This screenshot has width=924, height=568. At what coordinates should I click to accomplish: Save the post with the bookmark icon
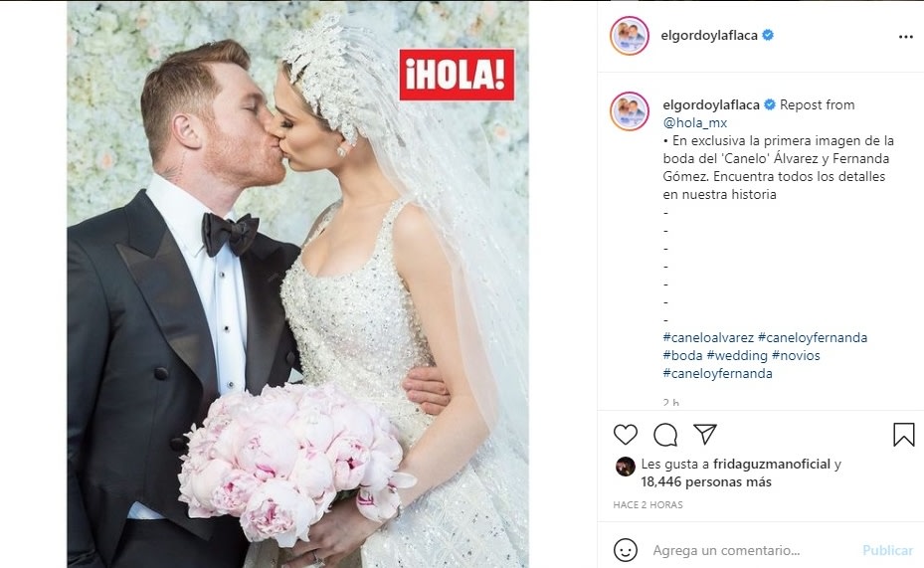tap(903, 435)
